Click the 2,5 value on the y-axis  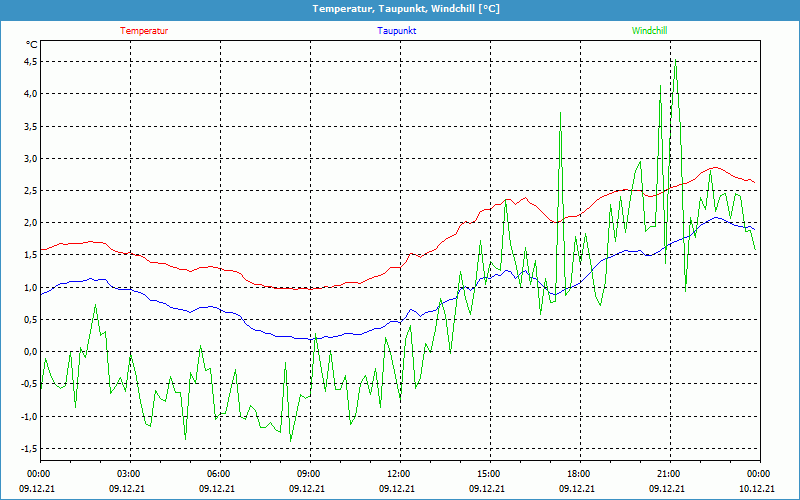[x=29, y=190]
